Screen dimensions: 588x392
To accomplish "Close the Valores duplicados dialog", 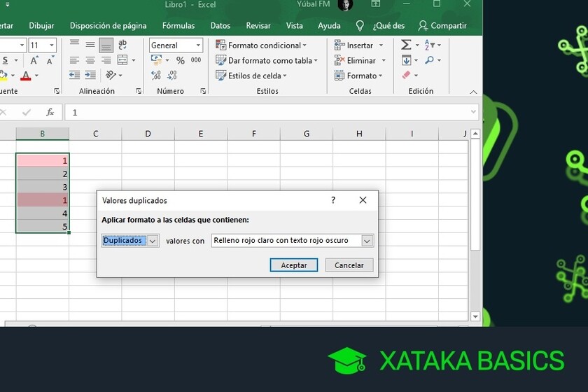I will [x=363, y=200].
